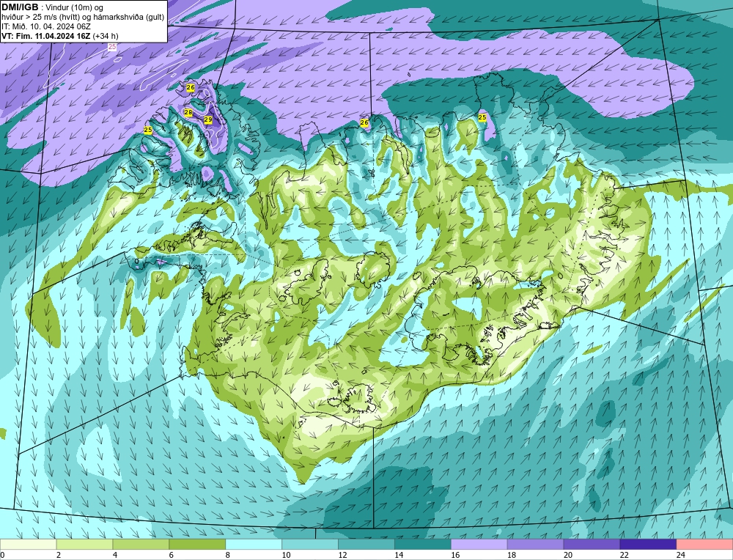Screen dimensions: 733x560
Task: Select the 'IT: Mið. 10. 04. 2024 06Z' line
Action: 45,26
